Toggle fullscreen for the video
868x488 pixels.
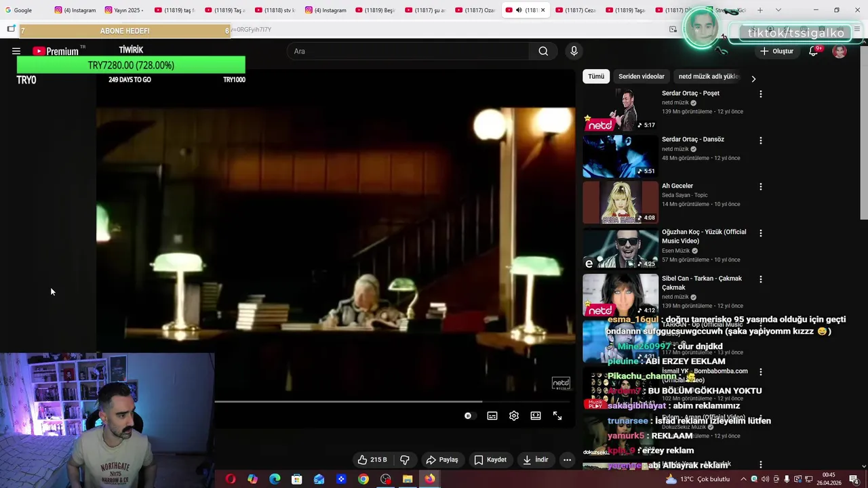point(557,415)
